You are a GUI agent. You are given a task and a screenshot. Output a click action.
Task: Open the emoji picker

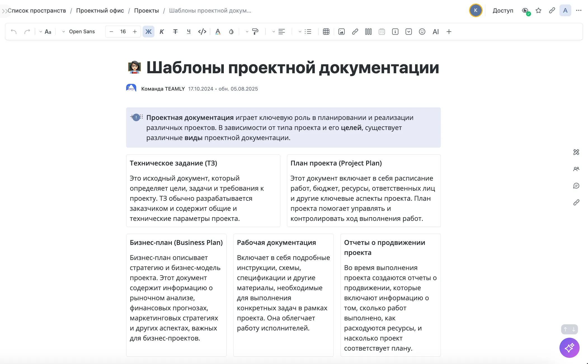[422, 32]
